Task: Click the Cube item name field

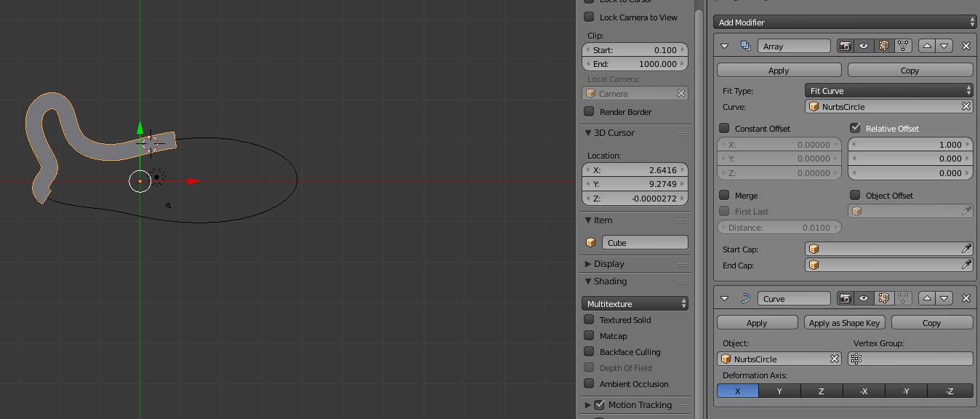Action: pos(645,243)
